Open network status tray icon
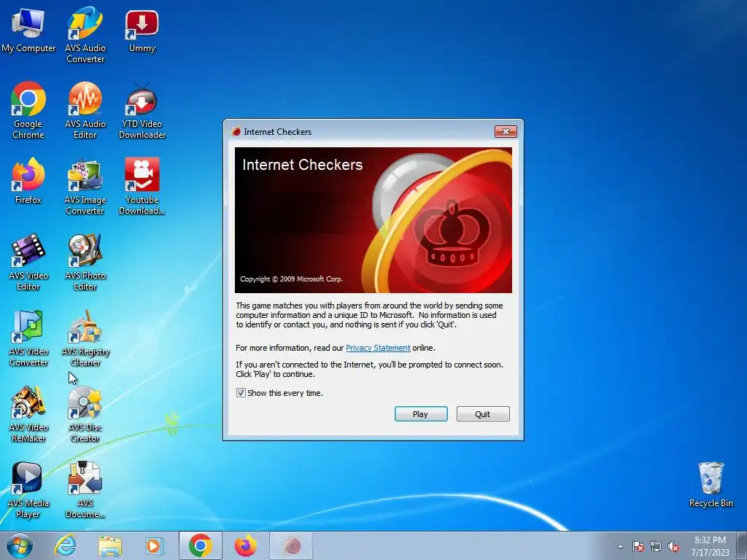Image resolution: width=747 pixels, height=560 pixels. (x=656, y=546)
